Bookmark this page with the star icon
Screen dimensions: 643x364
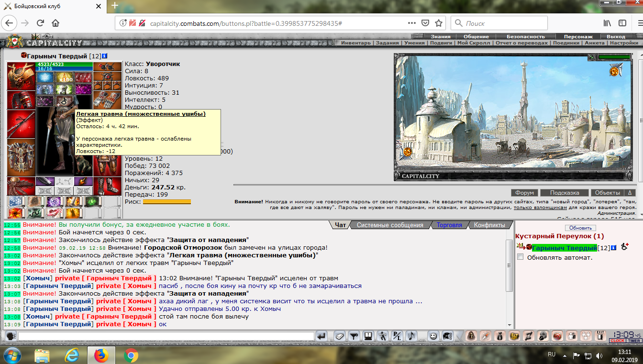[439, 23]
